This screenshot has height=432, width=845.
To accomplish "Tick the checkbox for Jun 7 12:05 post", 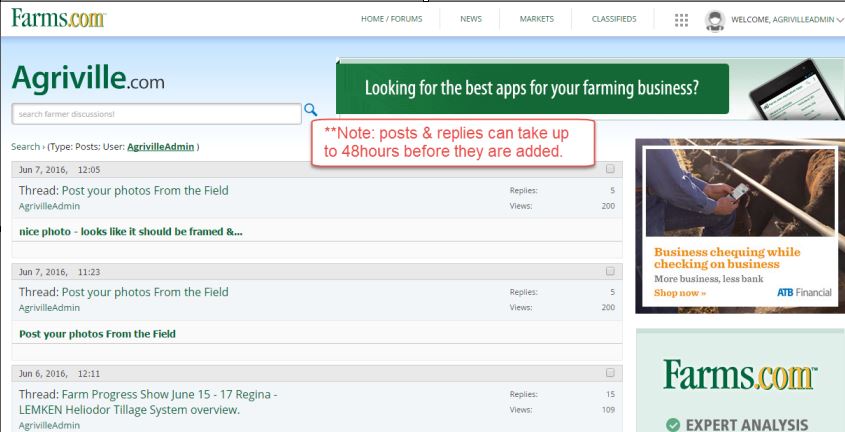I will (610, 169).
